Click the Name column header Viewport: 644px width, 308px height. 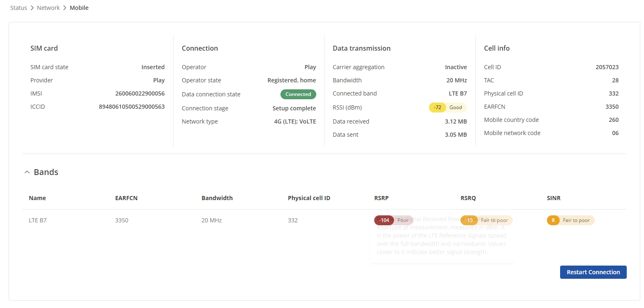click(x=37, y=198)
